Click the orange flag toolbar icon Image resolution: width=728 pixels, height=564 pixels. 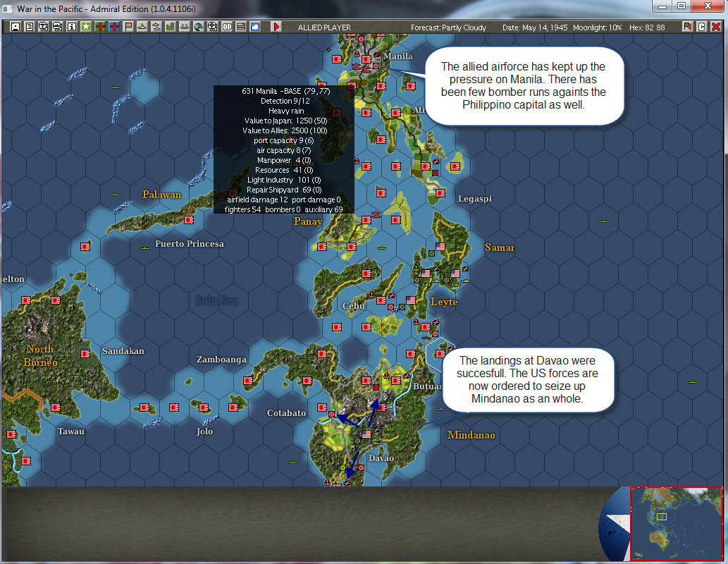click(128, 27)
